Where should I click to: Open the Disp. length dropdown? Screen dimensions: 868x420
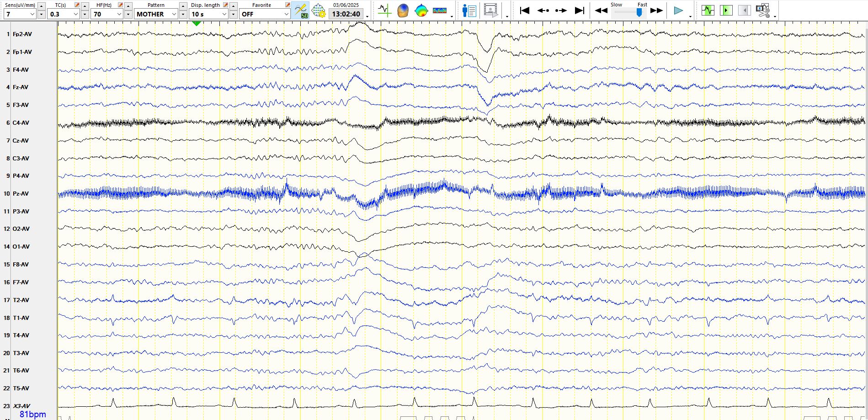tap(209, 14)
